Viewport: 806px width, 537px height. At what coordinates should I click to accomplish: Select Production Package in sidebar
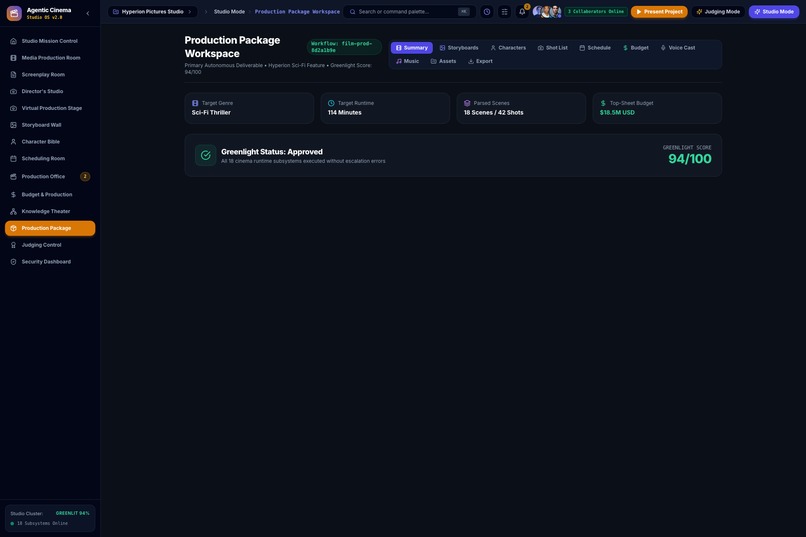pyautogui.click(x=50, y=228)
